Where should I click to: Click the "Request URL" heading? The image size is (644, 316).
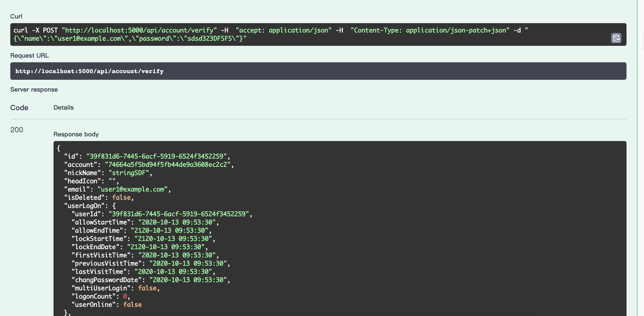pyautogui.click(x=30, y=56)
